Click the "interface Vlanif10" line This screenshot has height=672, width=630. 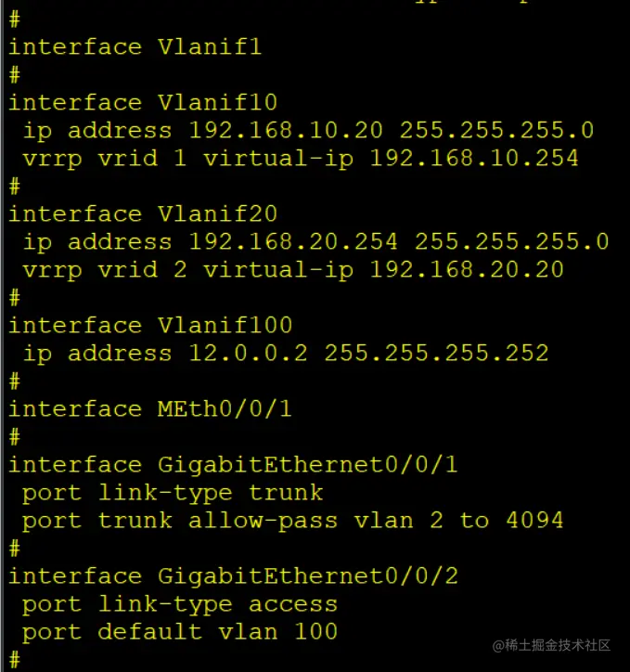[x=142, y=102]
